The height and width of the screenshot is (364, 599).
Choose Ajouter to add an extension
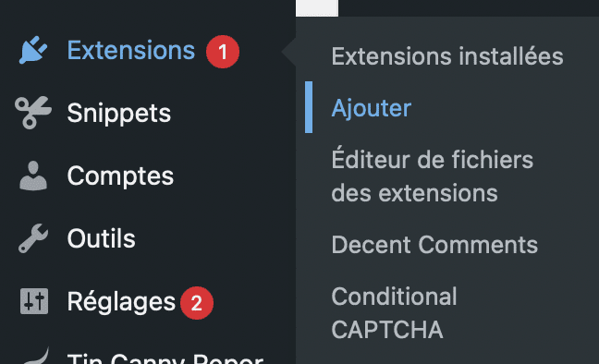pyautogui.click(x=372, y=108)
